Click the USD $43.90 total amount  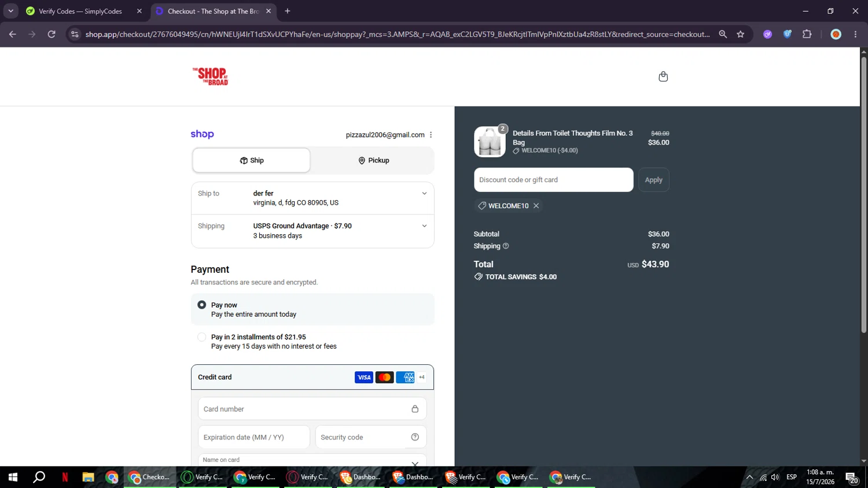[x=648, y=264]
